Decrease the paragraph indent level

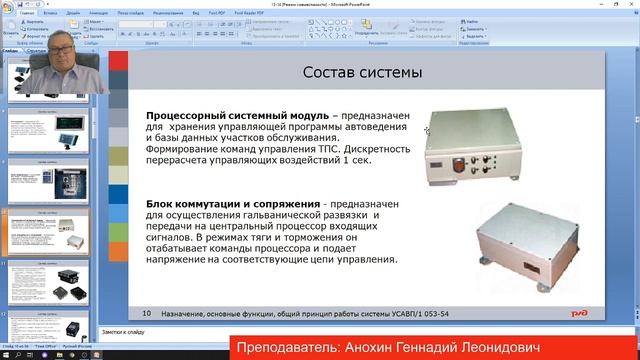click(223, 24)
